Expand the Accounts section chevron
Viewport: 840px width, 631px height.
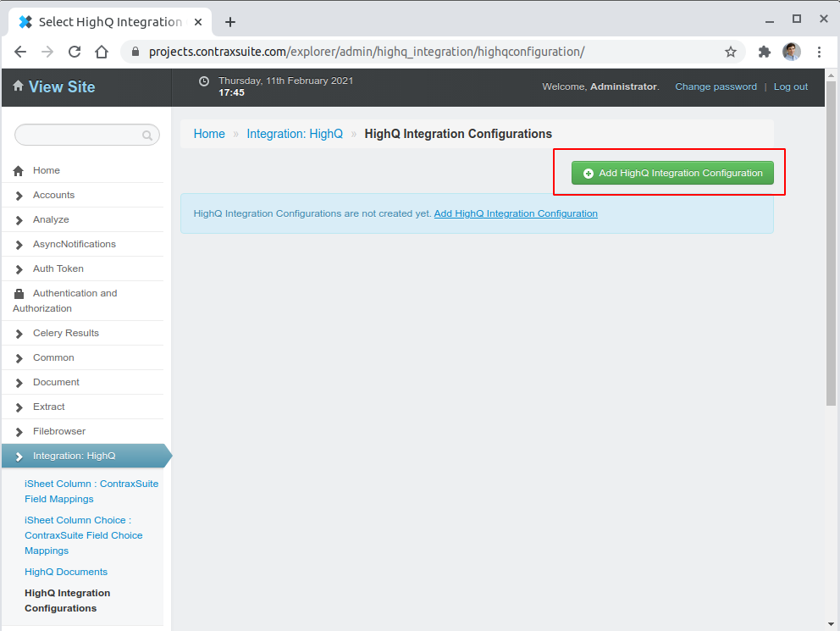pyautogui.click(x=19, y=196)
